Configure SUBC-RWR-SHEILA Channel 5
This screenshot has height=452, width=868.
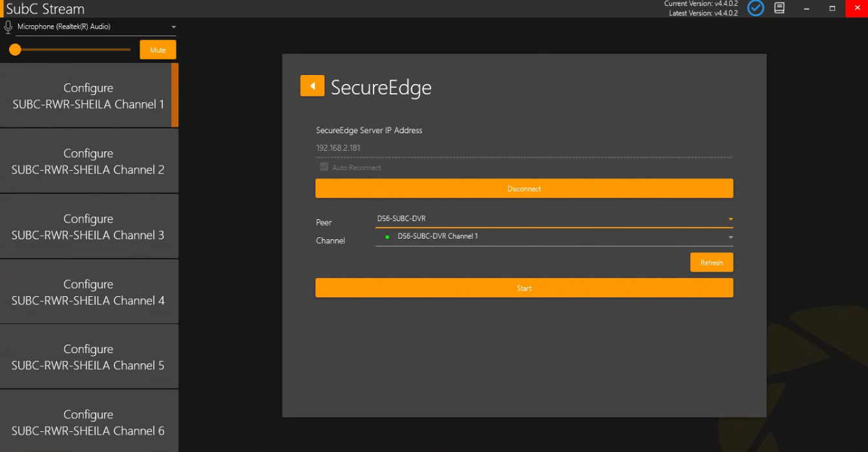[89, 357]
